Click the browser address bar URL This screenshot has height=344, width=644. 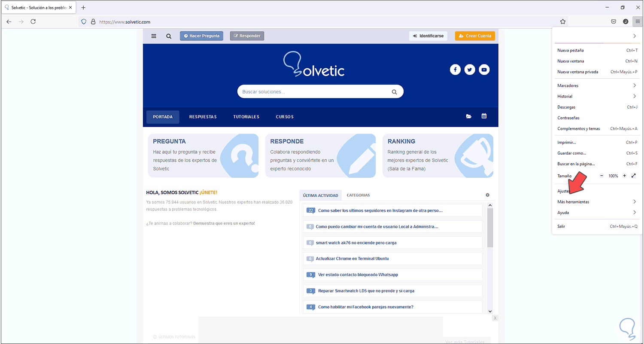point(125,22)
